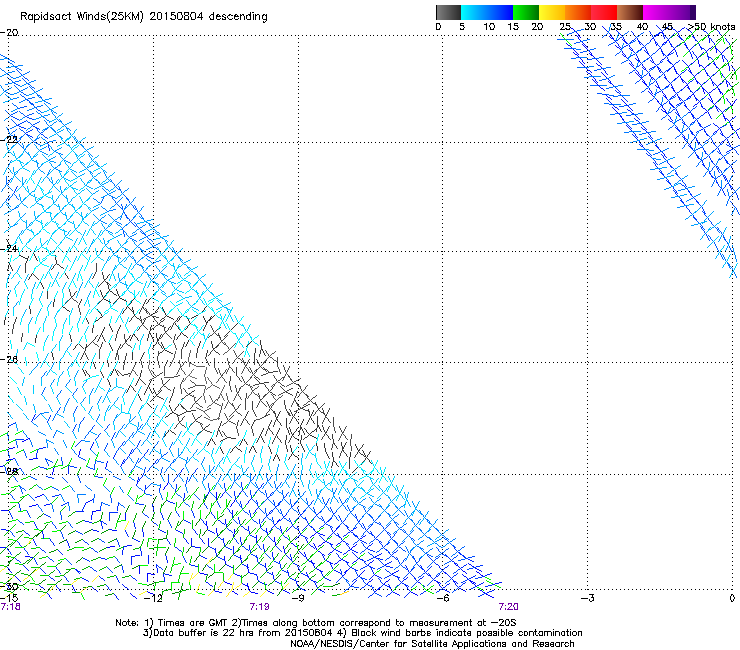Click the -24 latitude axis label
This screenshot has width=740, height=650.
(9, 248)
